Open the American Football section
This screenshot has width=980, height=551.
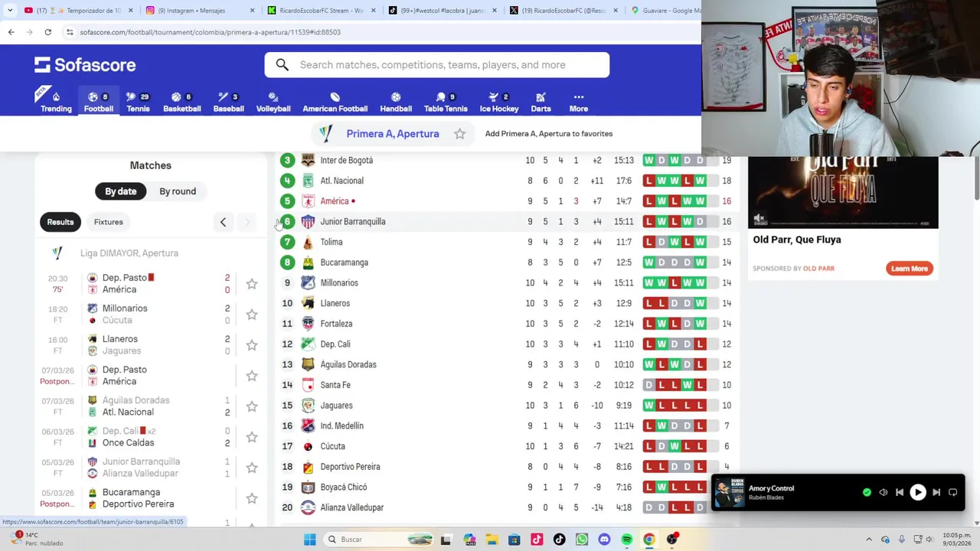click(x=335, y=102)
